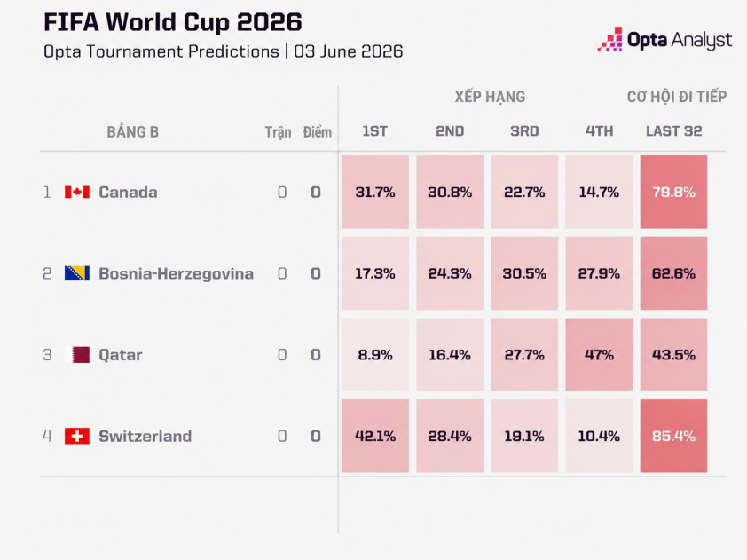
Task: Click the Bosnia-Herzegovina flag icon
Action: click(77, 273)
